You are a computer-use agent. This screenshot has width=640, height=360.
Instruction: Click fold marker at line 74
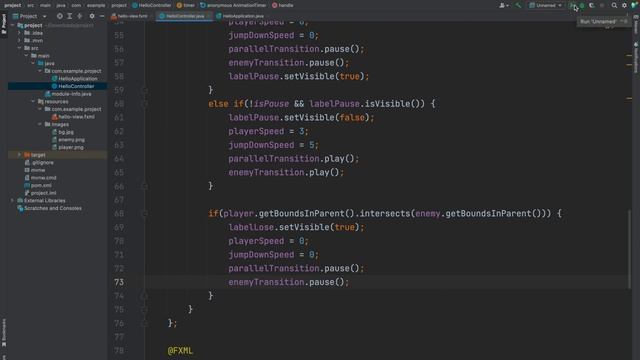point(144,296)
